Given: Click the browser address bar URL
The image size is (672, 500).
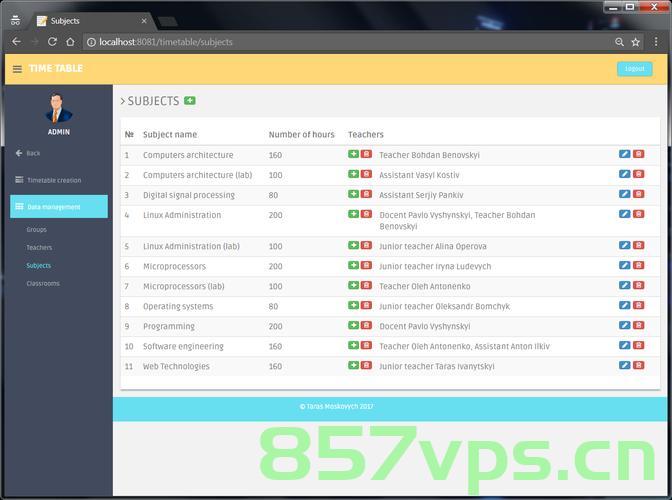Looking at the screenshot, I should (165, 42).
